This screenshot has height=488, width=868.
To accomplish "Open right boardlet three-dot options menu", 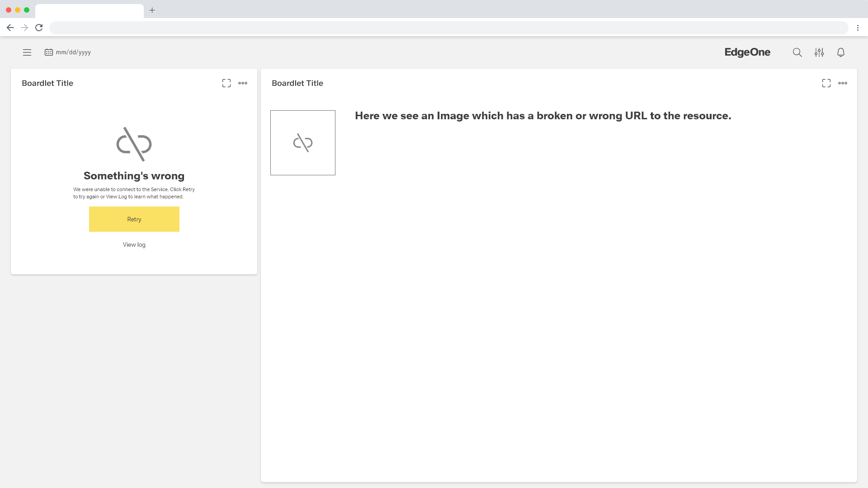I will click(843, 83).
